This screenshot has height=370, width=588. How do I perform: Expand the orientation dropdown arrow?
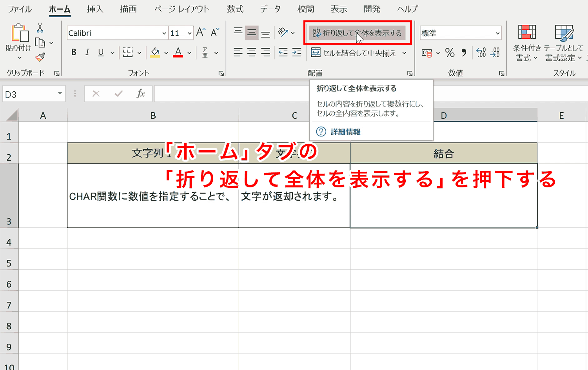293,33
